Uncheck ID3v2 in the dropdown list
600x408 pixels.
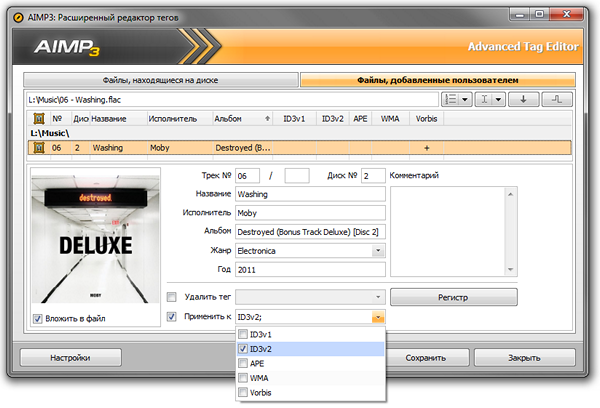pyautogui.click(x=243, y=349)
